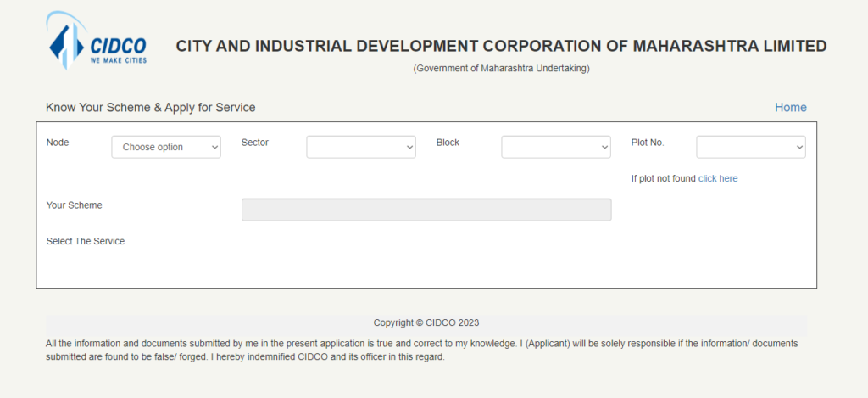Viewport: 868px width, 398px height.
Task: Expand the Sector dropdown
Action: pyautogui.click(x=361, y=147)
